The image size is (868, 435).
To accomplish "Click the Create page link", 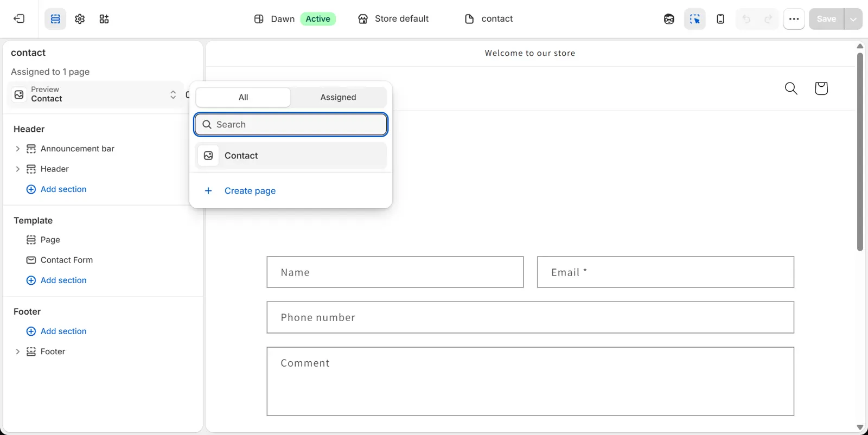I will pos(250,191).
